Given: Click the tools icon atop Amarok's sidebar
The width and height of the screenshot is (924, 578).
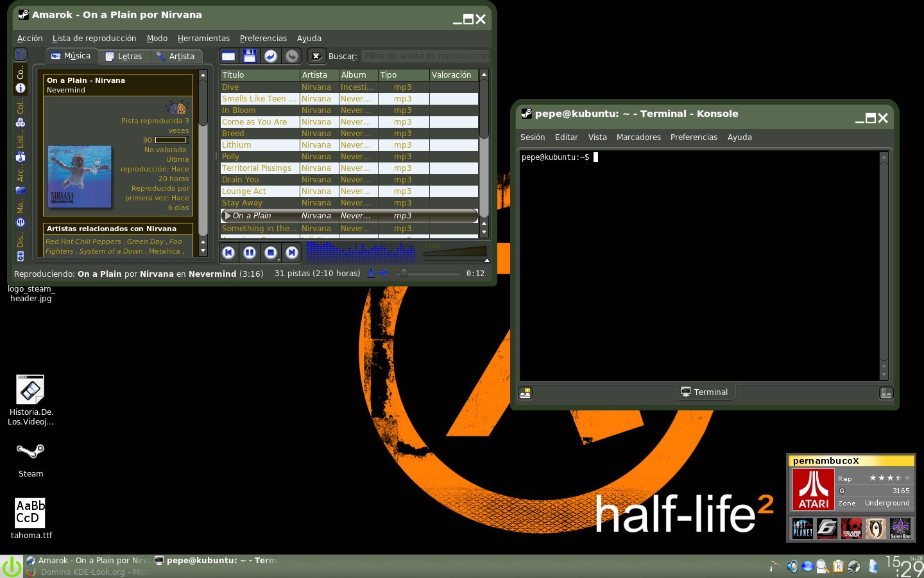Looking at the screenshot, I should (21, 55).
